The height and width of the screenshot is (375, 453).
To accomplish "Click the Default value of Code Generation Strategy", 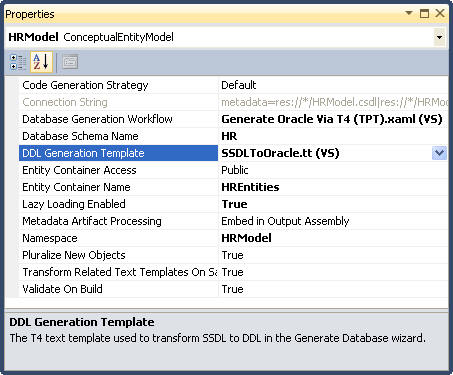I will click(x=239, y=85).
